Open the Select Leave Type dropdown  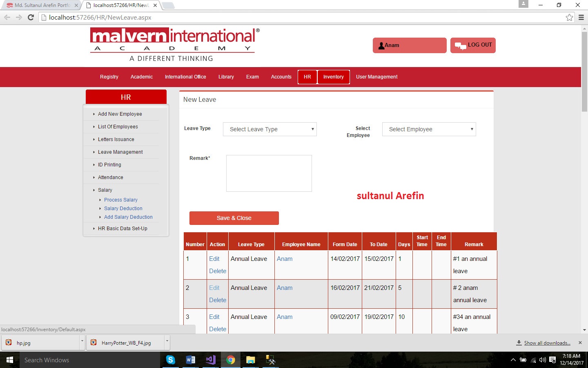point(269,129)
